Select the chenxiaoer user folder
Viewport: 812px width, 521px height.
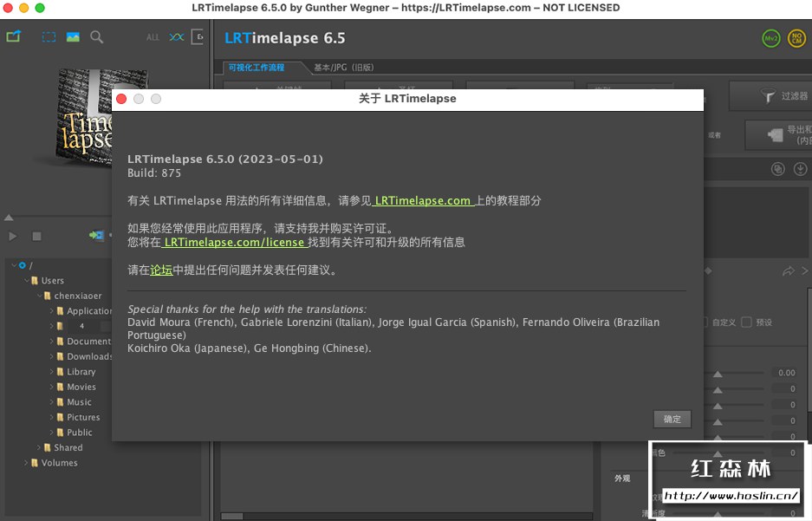78,296
